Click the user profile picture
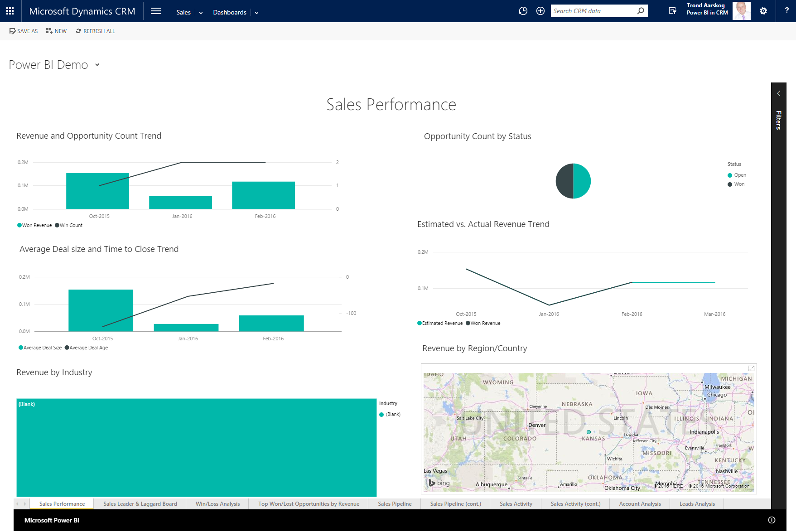 [x=741, y=11]
